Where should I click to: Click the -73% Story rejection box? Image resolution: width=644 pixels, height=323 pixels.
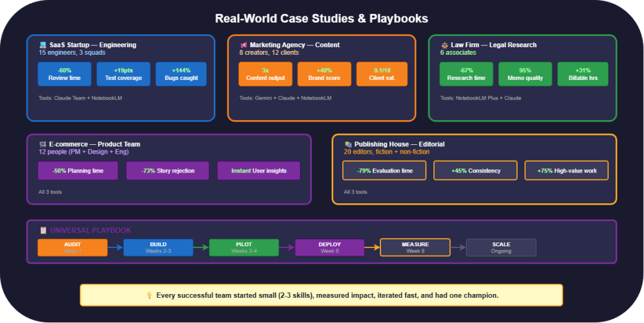click(x=167, y=171)
